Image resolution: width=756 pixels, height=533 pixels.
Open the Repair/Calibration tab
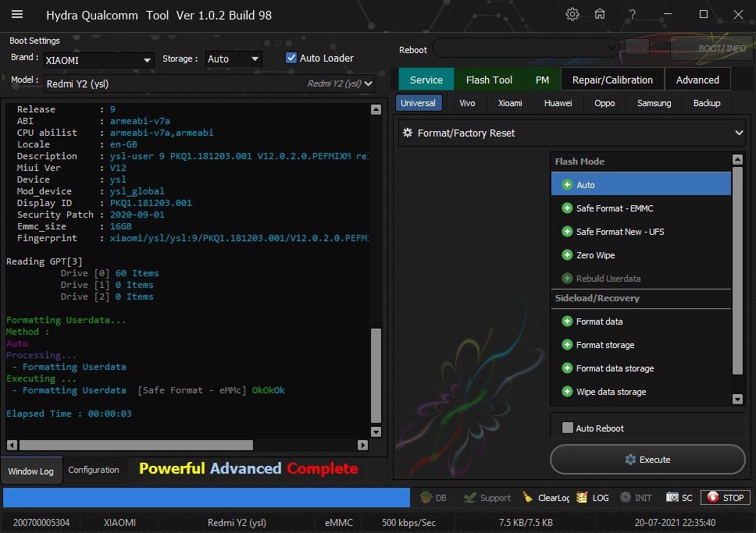612,80
